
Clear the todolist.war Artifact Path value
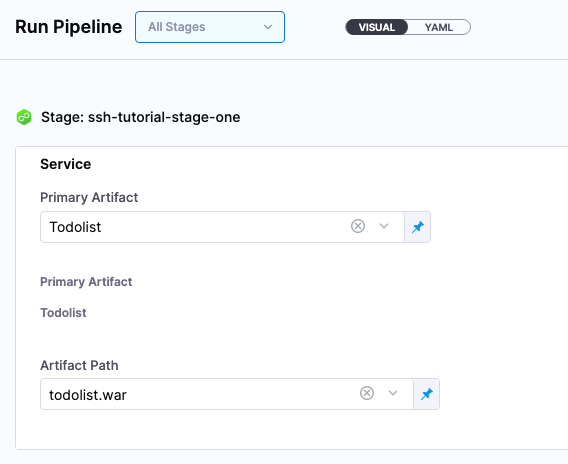(x=367, y=393)
